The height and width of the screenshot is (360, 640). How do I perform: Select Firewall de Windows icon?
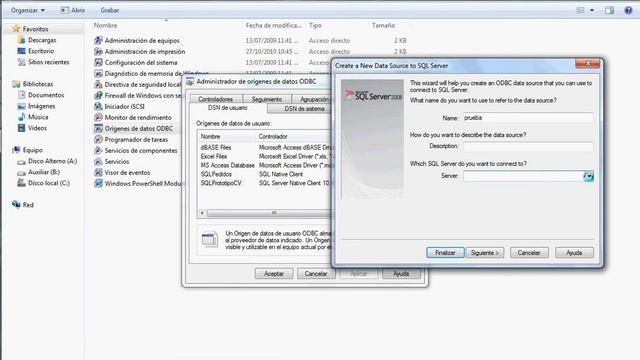(98, 96)
